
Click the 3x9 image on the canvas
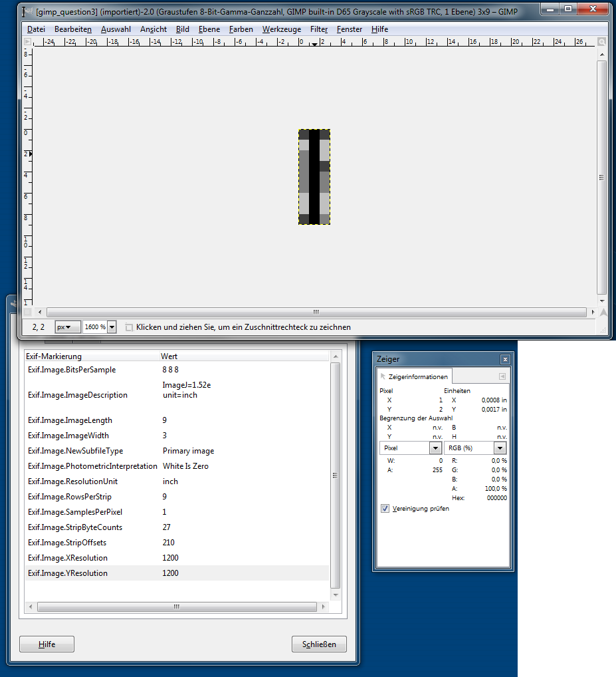point(314,177)
